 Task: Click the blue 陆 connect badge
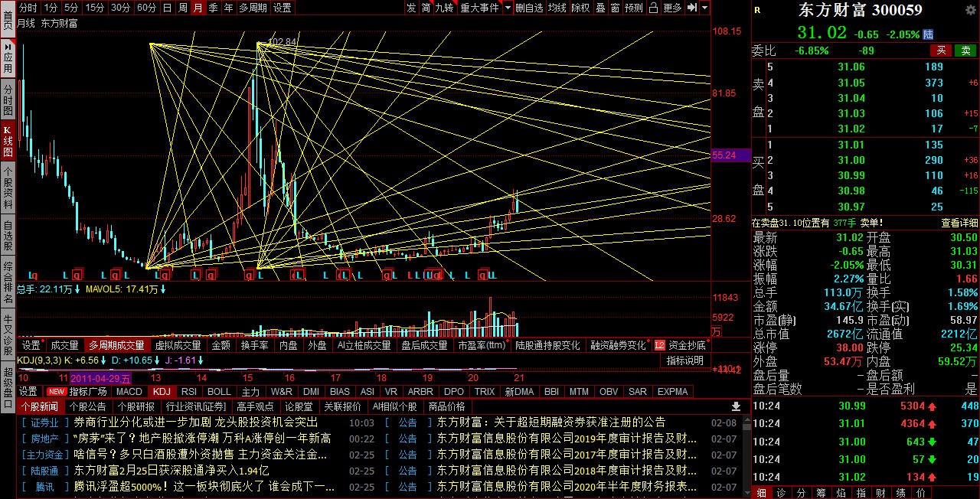[x=928, y=34]
